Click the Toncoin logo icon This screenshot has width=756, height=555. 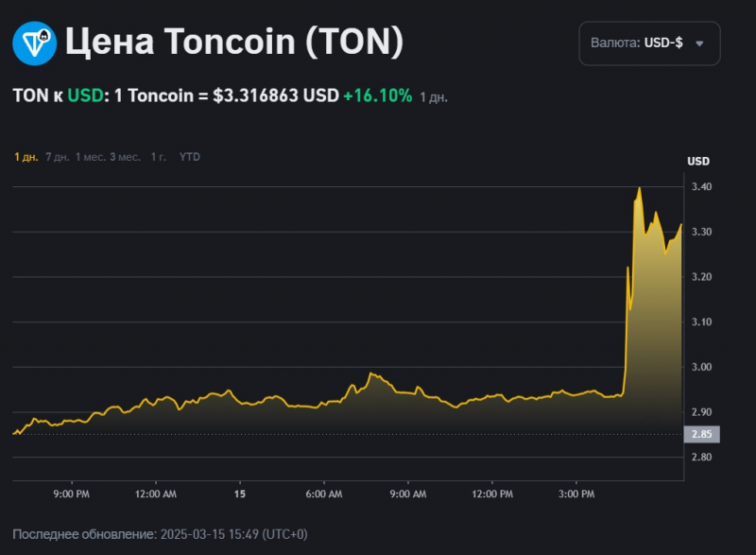pyautogui.click(x=32, y=42)
